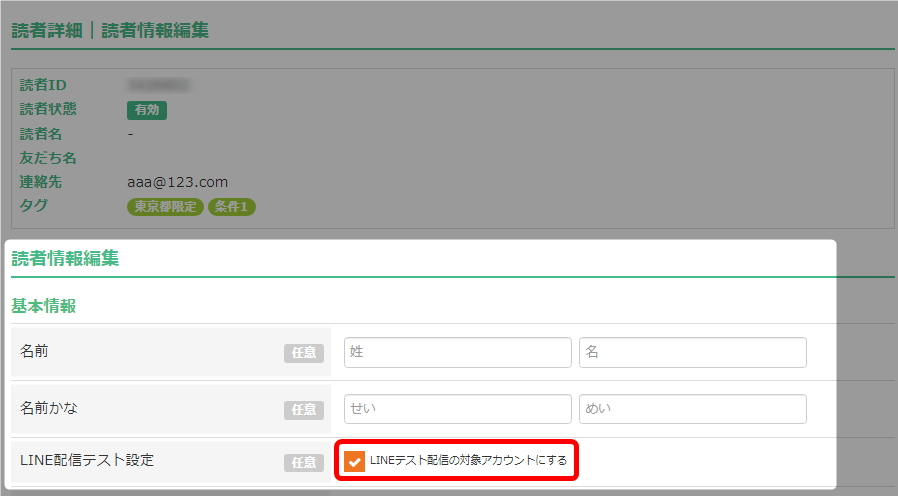
Task: Click the 基本情報 subsection heading
Action: 44,306
